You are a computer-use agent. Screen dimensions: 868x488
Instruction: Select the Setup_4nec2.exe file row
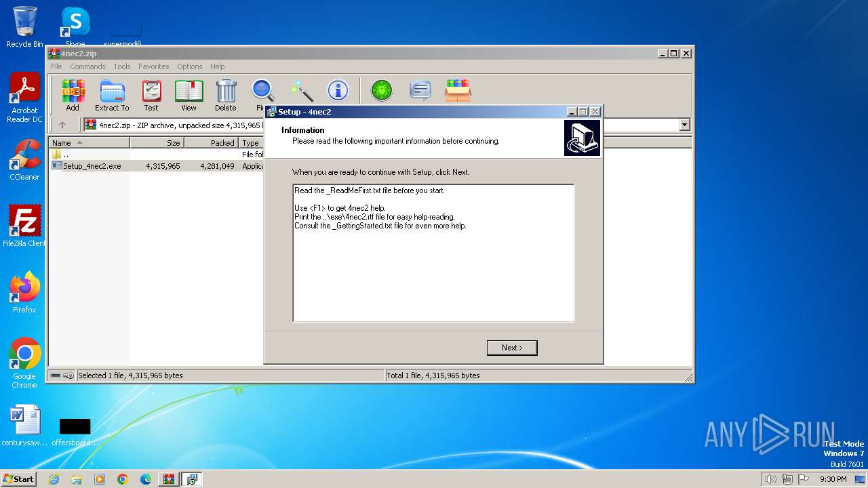point(157,166)
